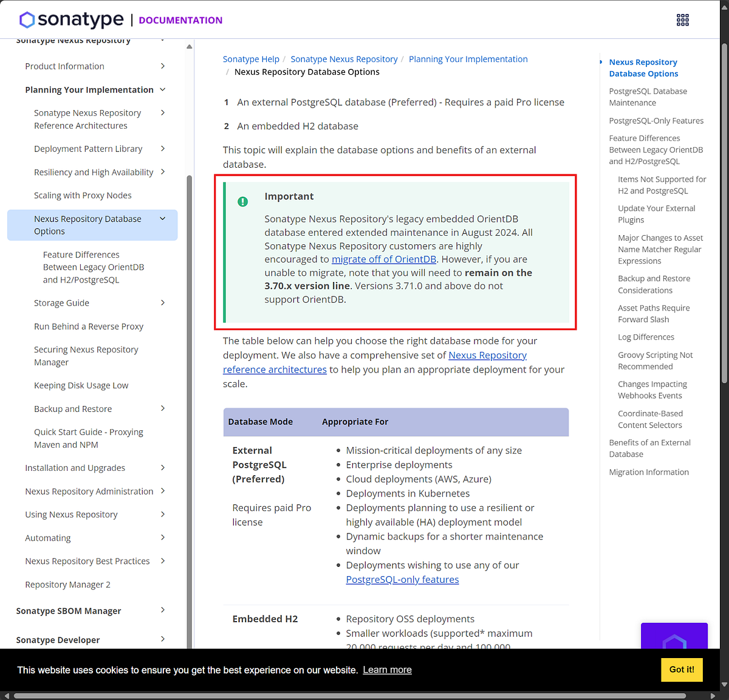Screen dimensions: 729x700
Task: Expand Sonatype SBOM Manager chevron
Action: pos(163,610)
